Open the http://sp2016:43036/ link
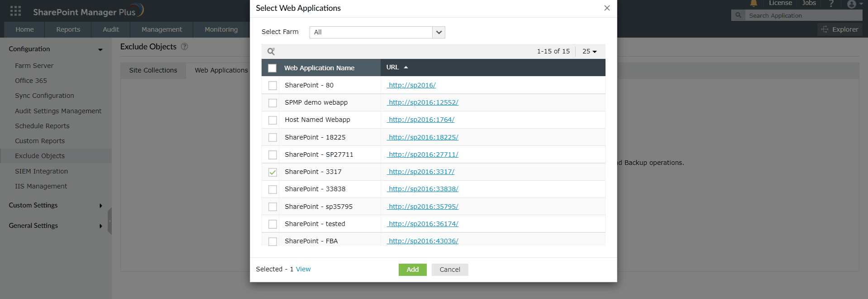 point(423,241)
